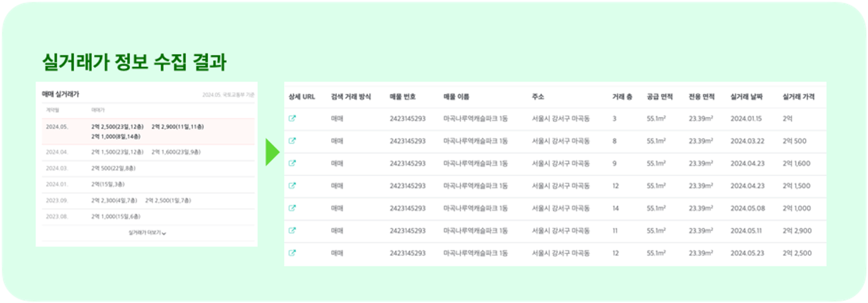Viewport: 868px width, 303px height.
Task: Open detail URL icon for the 2024.01.15 row
Action: pyautogui.click(x=292, y=118)
